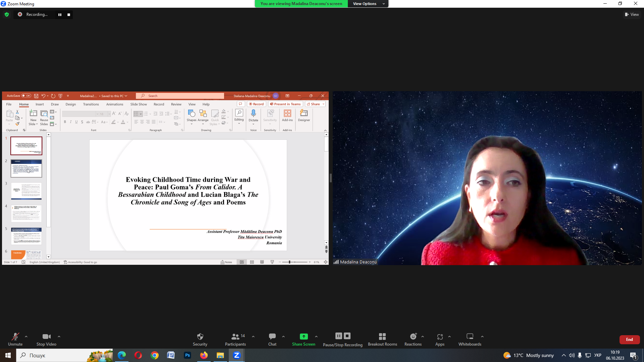Click the encryption shield icon
The image size is (644, 362).
click(x=7, y=14)
